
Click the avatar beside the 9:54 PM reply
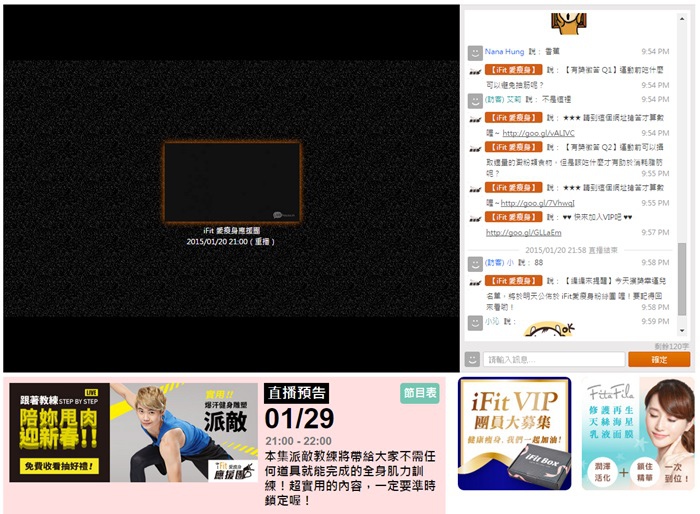(475, 100)
